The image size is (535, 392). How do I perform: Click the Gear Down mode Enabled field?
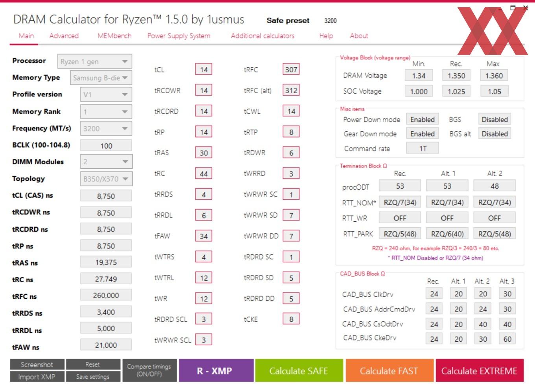tap(422, 134)
